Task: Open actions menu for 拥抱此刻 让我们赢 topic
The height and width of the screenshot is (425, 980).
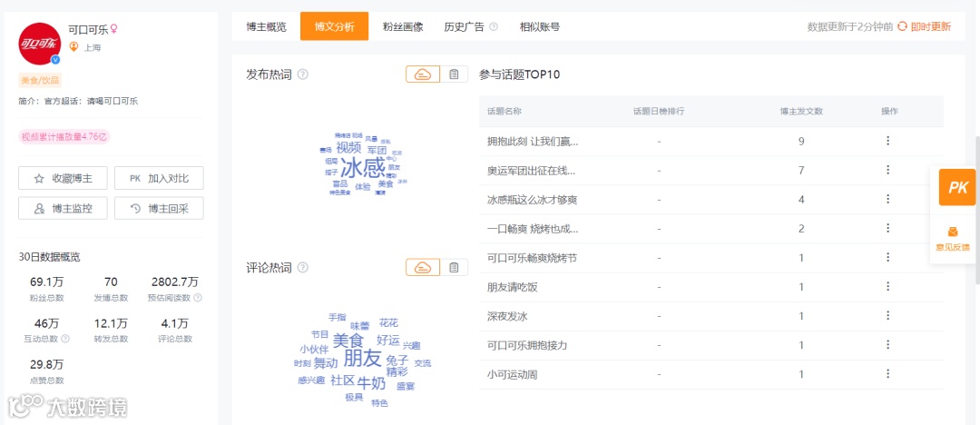Action: (887, 141)
